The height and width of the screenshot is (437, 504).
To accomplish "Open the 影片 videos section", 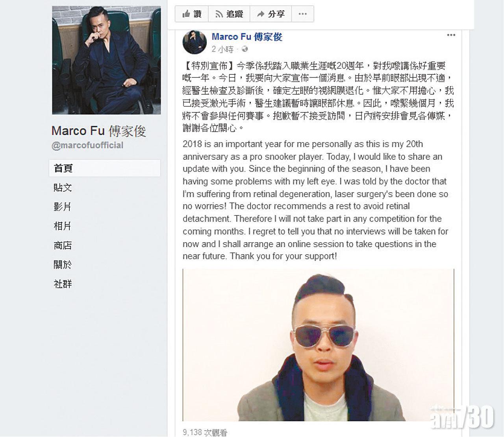I will [x=63, y=207].
